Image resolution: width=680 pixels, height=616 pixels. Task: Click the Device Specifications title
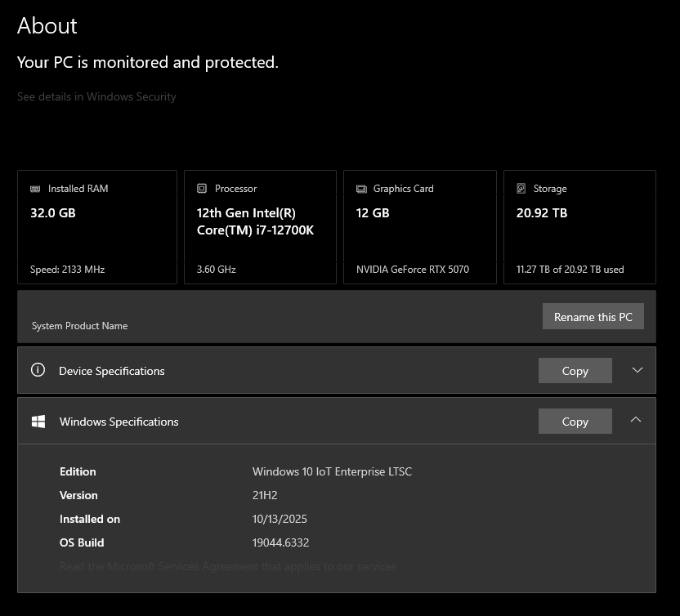click(112, 371)
